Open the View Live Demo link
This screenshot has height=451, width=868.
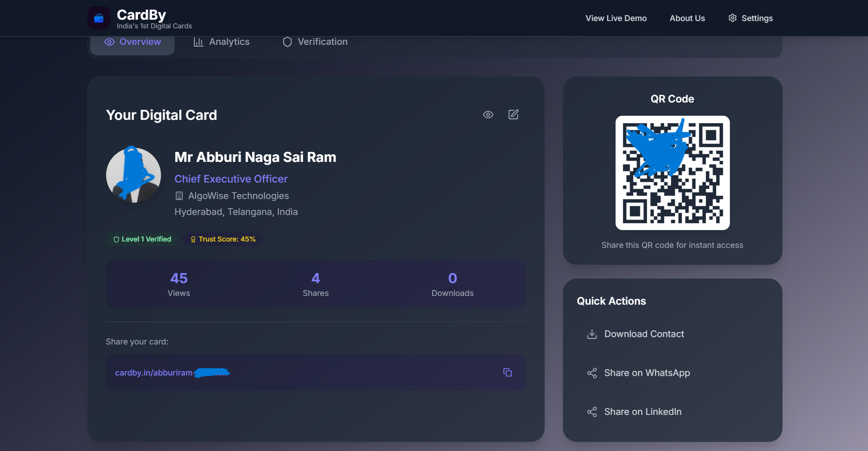click(616, 18)
